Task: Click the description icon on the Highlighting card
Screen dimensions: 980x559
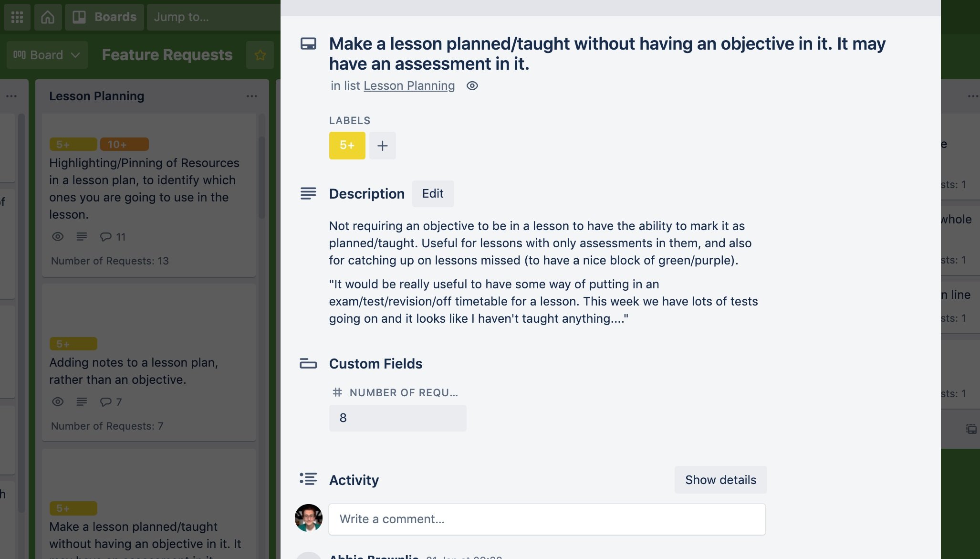Action: (82, 237)
